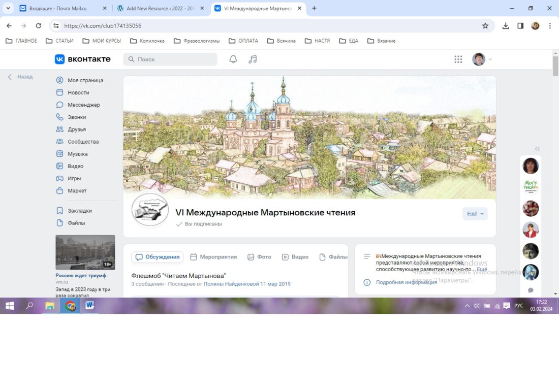Viewport: 559px width, 392px height.
Task: Expand the 'Ещё' dropdown button
Action: (475, 214)
